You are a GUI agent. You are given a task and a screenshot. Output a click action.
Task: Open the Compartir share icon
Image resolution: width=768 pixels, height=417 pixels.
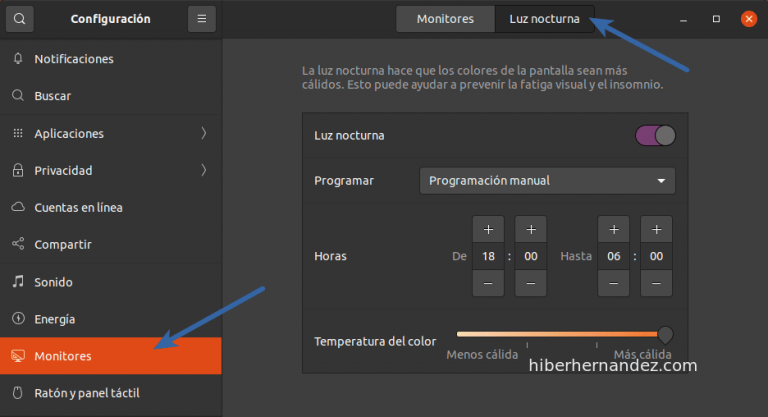pos(18,244)
